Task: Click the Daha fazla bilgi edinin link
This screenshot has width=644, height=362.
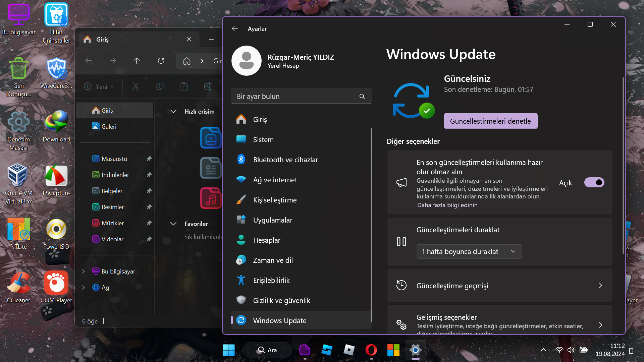Action: [447, 205]
